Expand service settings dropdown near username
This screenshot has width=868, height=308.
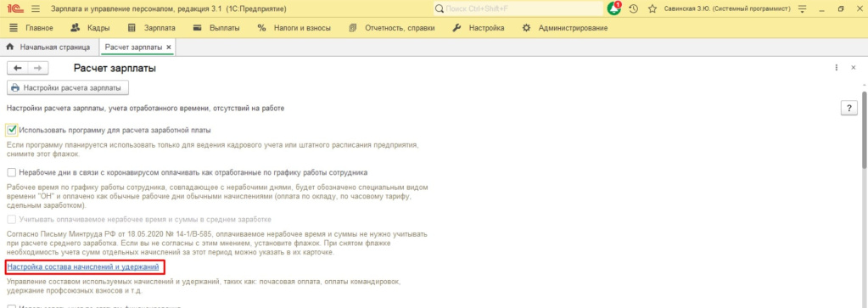tap(804, 8)
